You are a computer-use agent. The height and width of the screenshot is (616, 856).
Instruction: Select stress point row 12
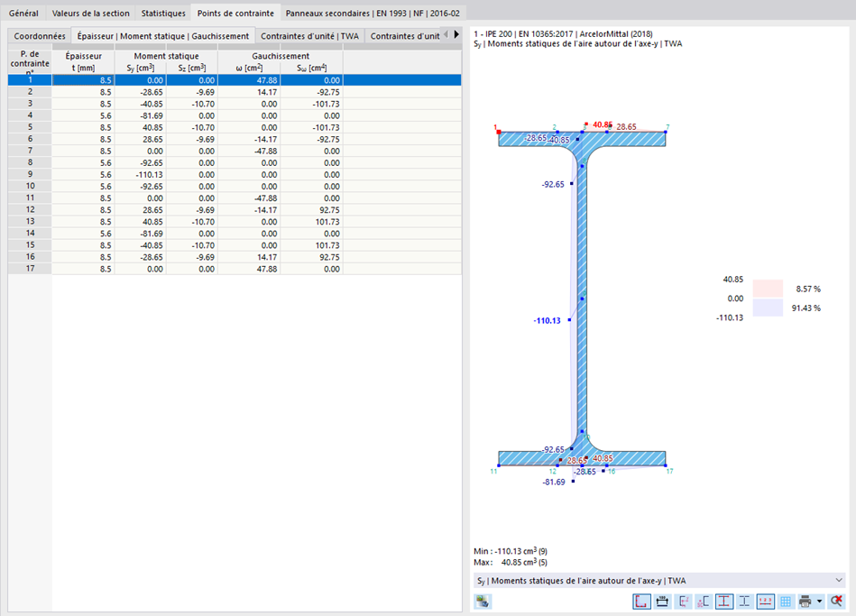coord(235,210)
